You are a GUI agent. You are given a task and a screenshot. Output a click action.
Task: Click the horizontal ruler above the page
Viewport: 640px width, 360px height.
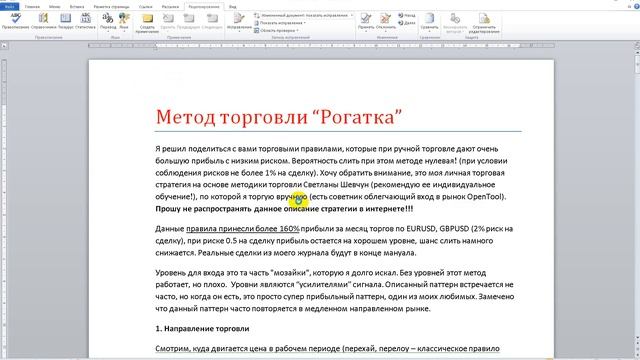coord(321,46)
